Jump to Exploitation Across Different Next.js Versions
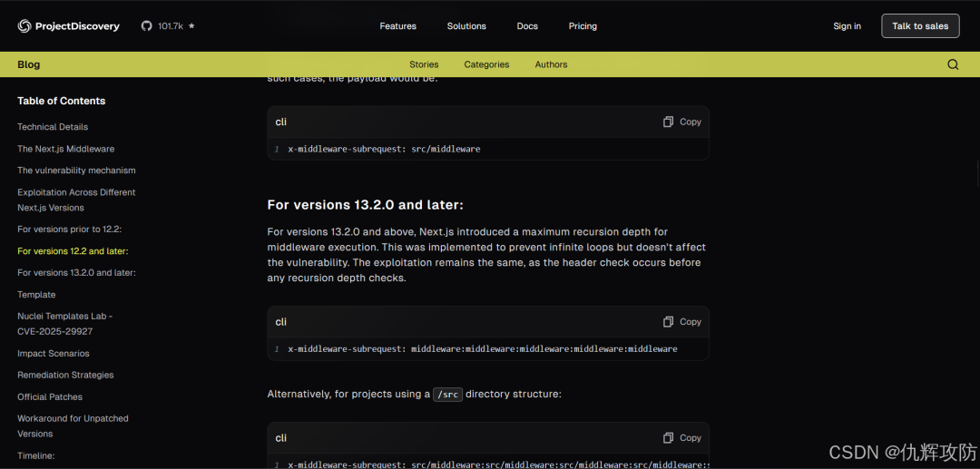 (x=76, y=200)
